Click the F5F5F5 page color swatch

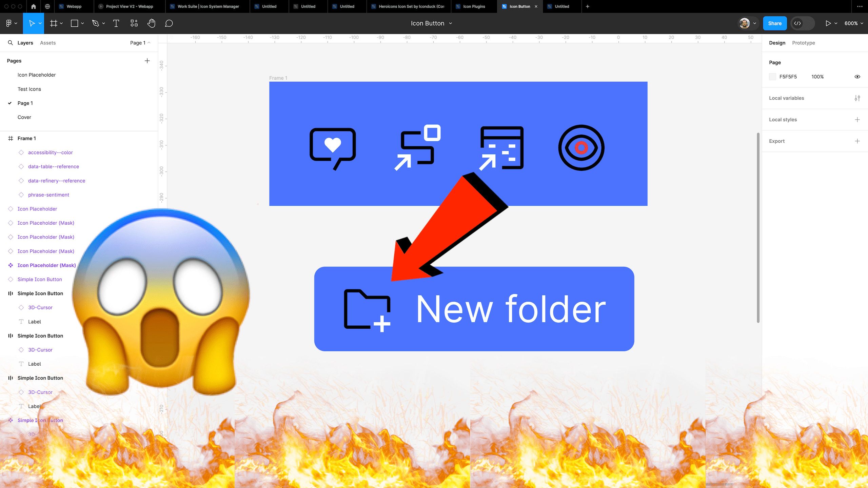point(773,77)
